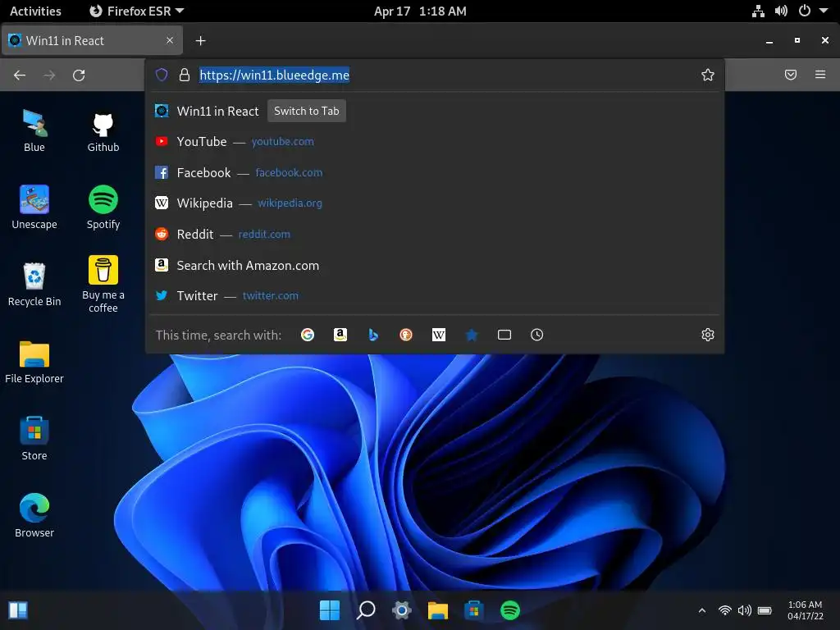Launch the Browser (Edge) desktop icon

(34, 517)
